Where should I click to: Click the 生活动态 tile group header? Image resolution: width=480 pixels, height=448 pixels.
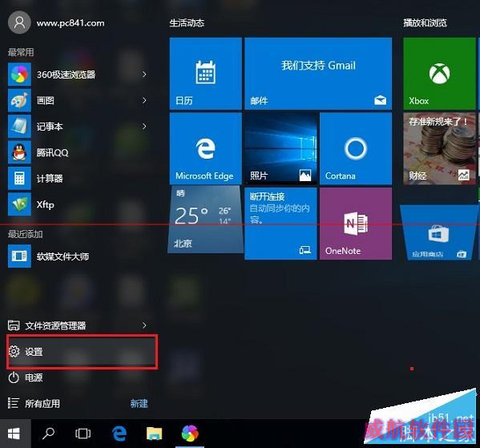[x=187, y=23]
